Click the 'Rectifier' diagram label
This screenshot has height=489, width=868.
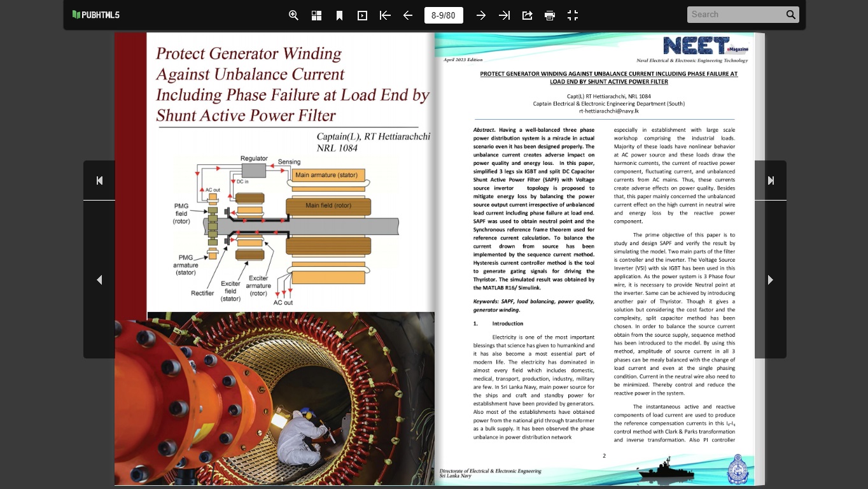pyautogui.click(x=202, y=294)
